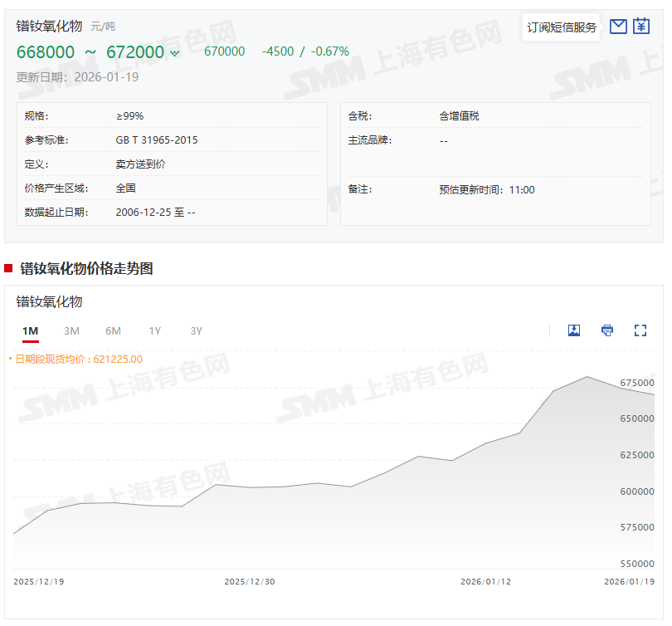Click the red square section marker icon

(8, 268)
